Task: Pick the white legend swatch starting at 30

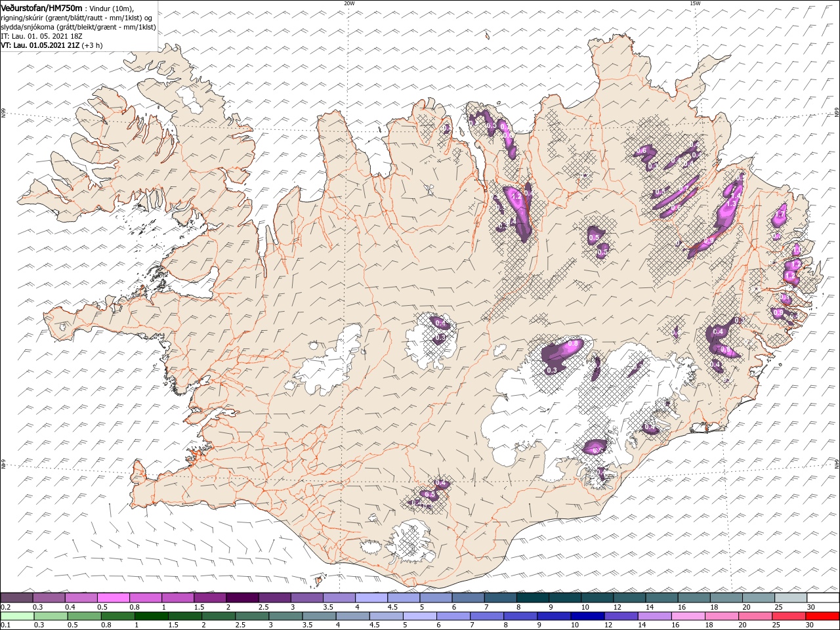Action: (823, 598)
